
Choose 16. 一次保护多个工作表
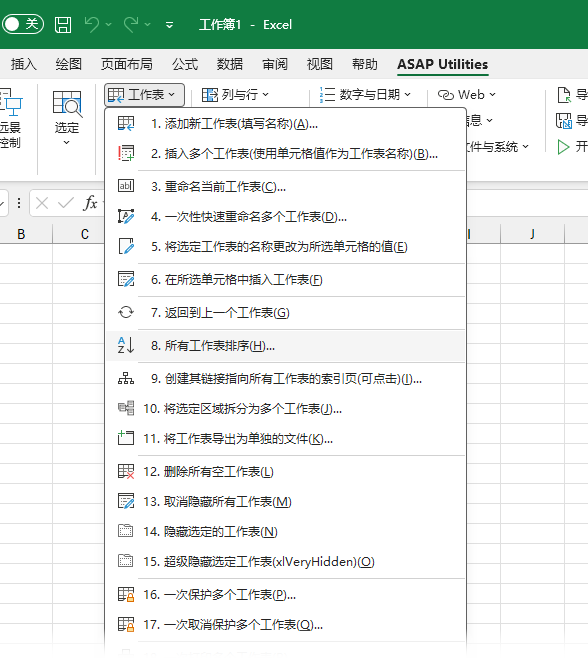(286, 595)
